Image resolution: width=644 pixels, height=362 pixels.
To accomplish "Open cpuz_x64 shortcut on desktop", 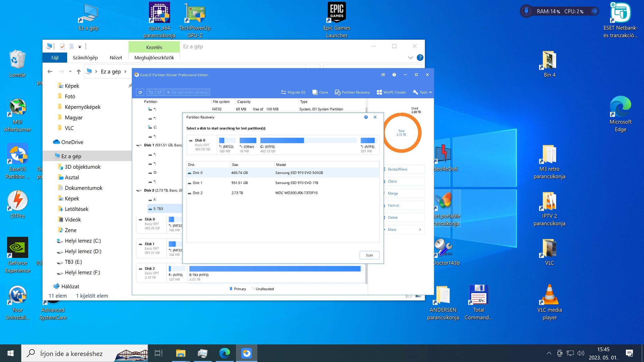I will (159, 20).
